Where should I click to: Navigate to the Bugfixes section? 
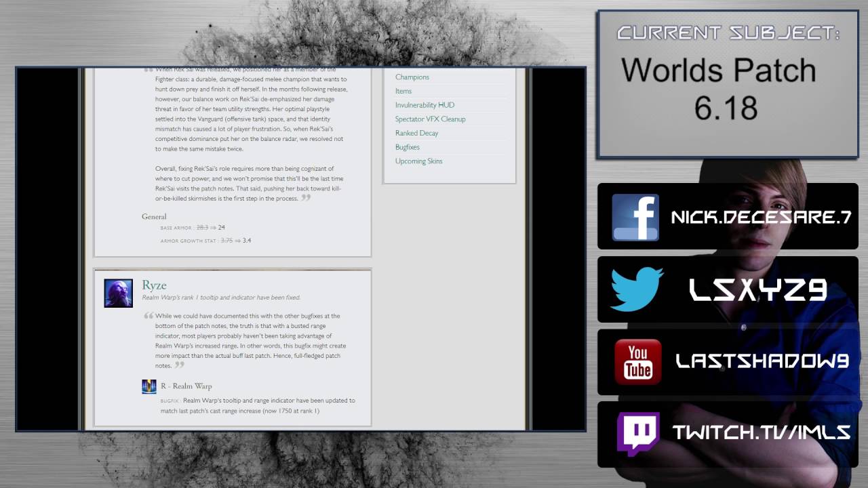coord(408,147)
